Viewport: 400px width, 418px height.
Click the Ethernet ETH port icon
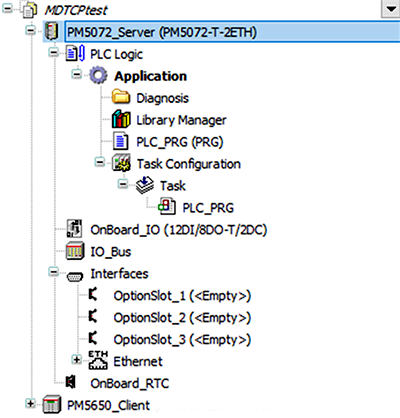98,360
